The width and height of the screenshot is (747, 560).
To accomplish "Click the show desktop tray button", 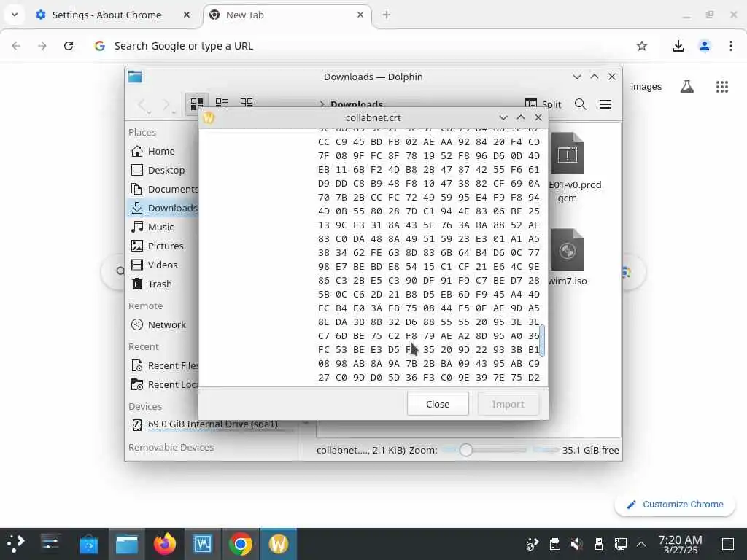I will [x=728, y=544].
